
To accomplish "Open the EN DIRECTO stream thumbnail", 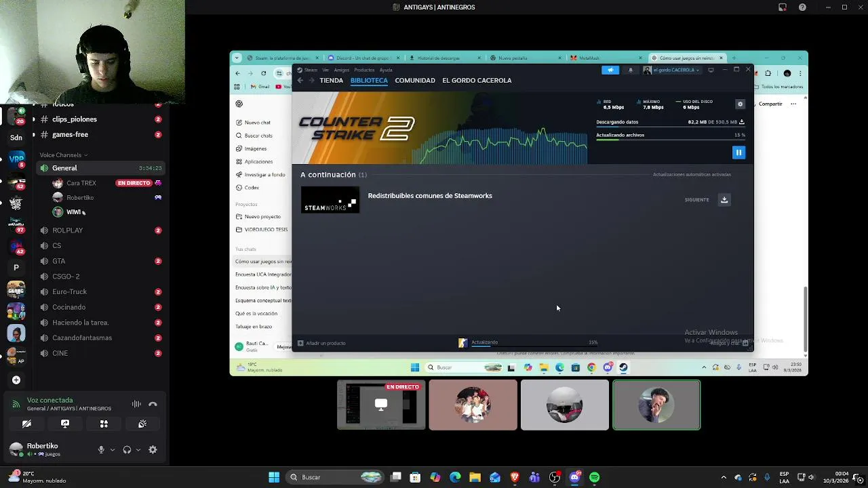I will pyautogui.click(x=381, y=405).
